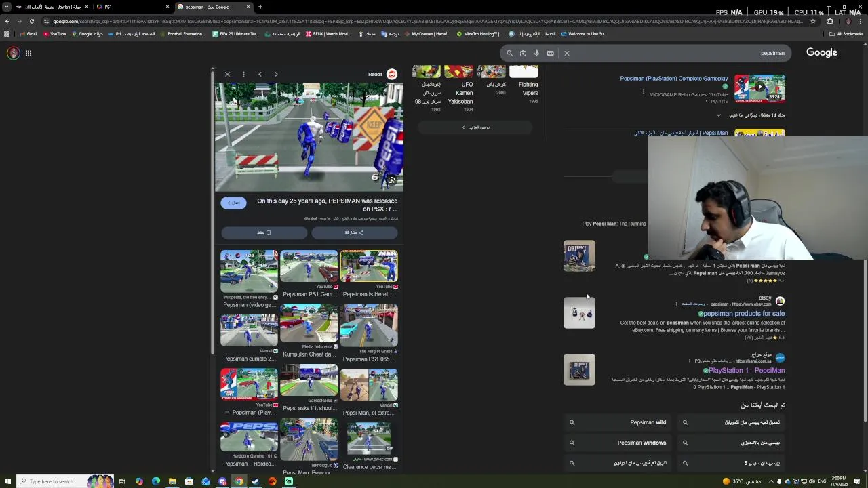Open the 'Pepsi Man, el extra...' thumbnail

pyautogui.click(x=369, y=385)
